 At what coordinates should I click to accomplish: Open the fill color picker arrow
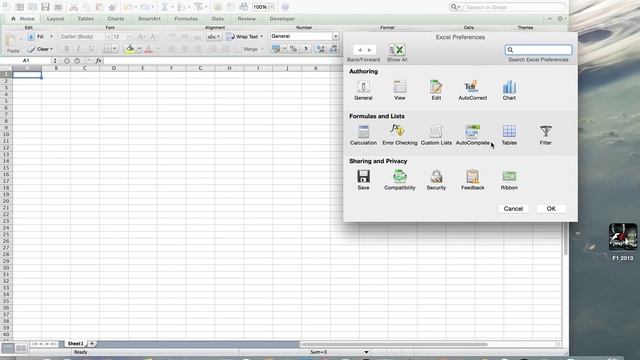[x=139, y=49]
